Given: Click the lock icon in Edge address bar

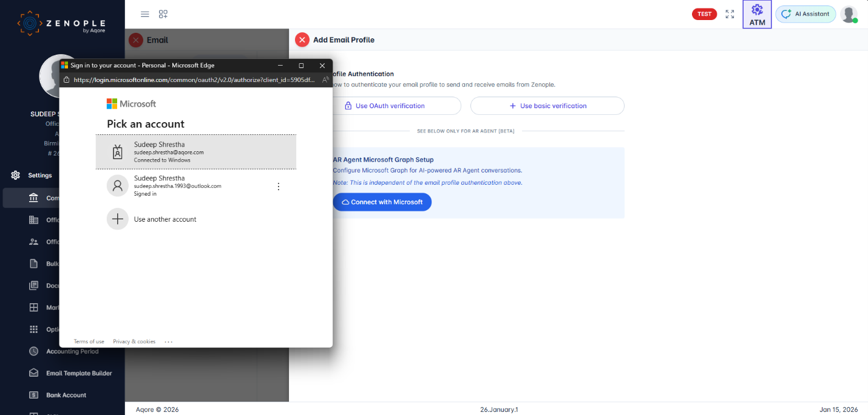Looking at the screenshot, I should [67, 80].
